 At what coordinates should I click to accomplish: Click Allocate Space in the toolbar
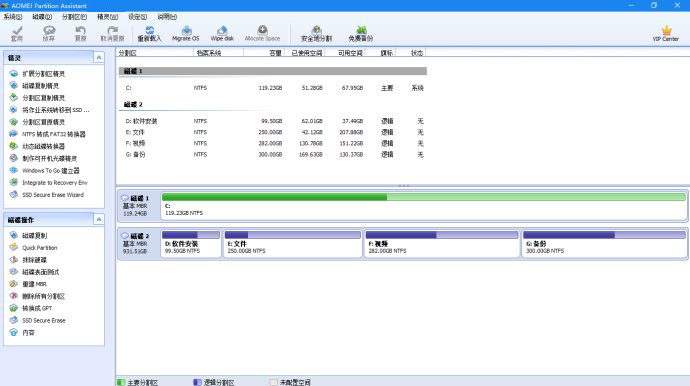click(x=262, y=33)
